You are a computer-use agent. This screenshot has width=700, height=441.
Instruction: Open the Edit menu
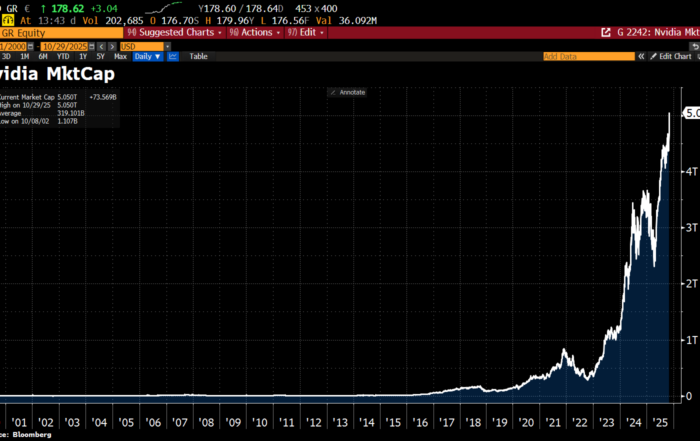304,32
